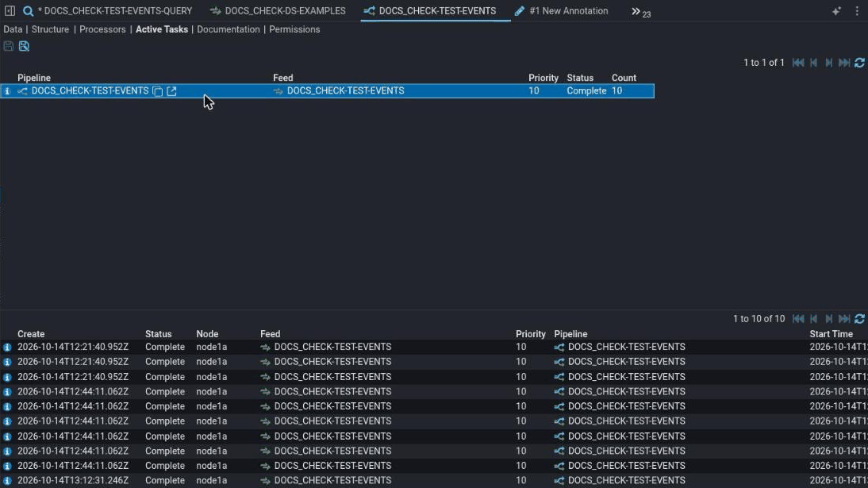Select feed DOCS_CHECK-TEST-EVENTS in highlighted row
Viewport: 868px width, 488px height.
click(x=345, y=90)
